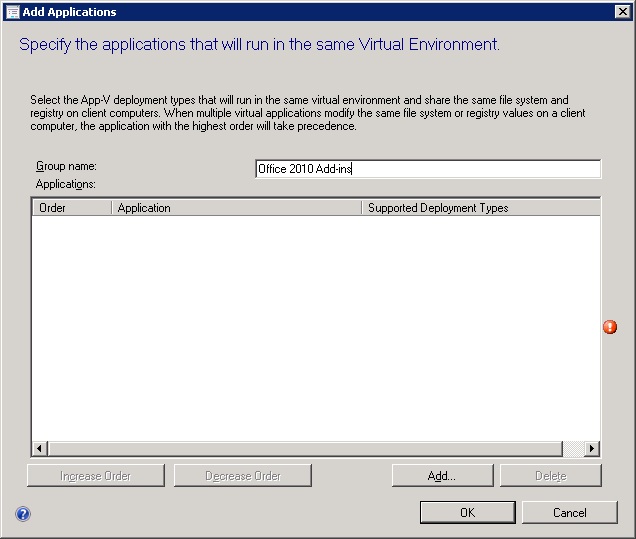This screenshot has height=539, width=636.
Task: Click the Delete button
Action: pyautogui.click(x=550, y=476)
